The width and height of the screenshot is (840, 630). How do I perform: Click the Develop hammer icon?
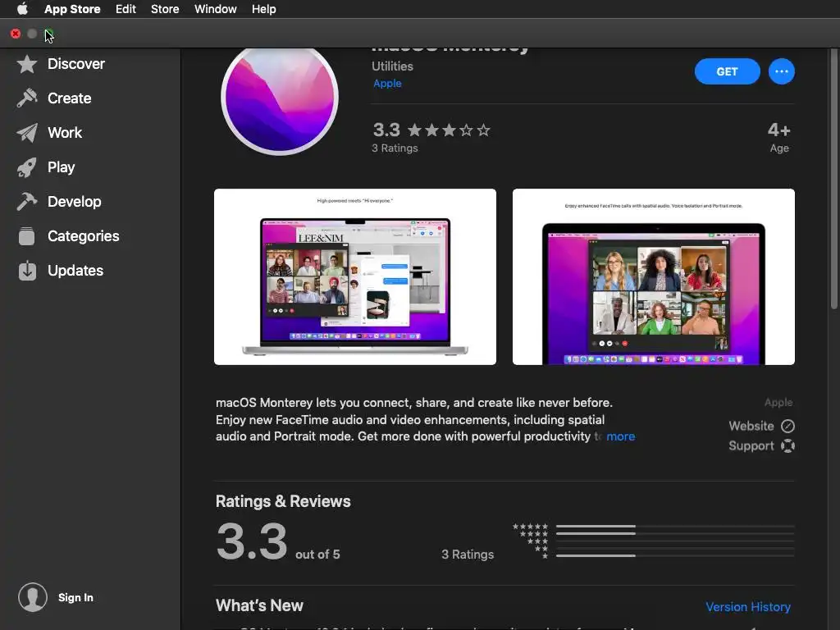click(x=27, y=202)
